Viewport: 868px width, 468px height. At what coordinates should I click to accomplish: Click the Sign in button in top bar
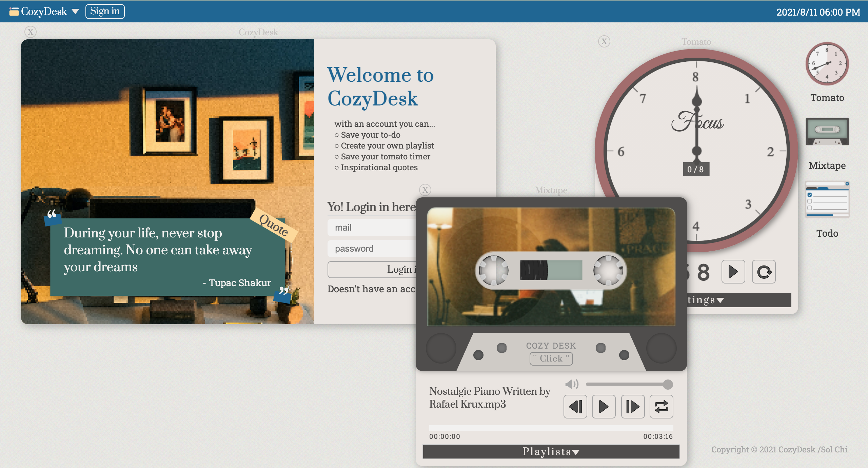[x=105, y=11]
